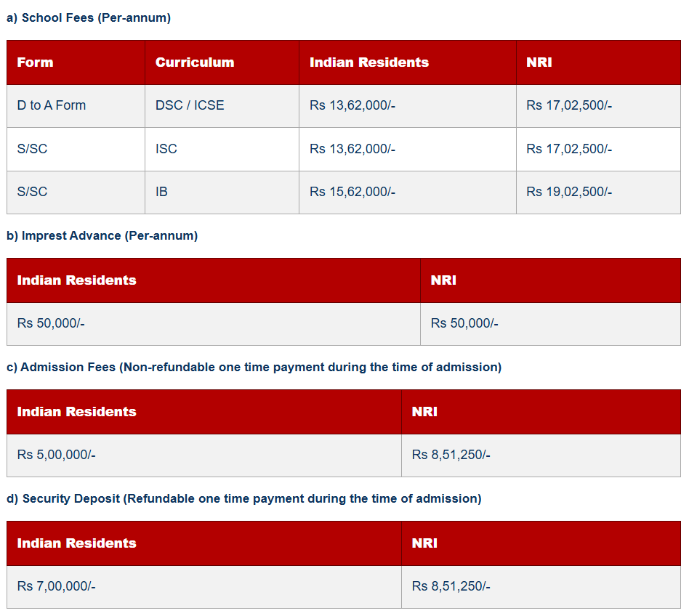Select the NRI Imprest Advance amount Rs 50,000/-
The height and width of the screenshot is (616, 689).
tap(464, 323)
